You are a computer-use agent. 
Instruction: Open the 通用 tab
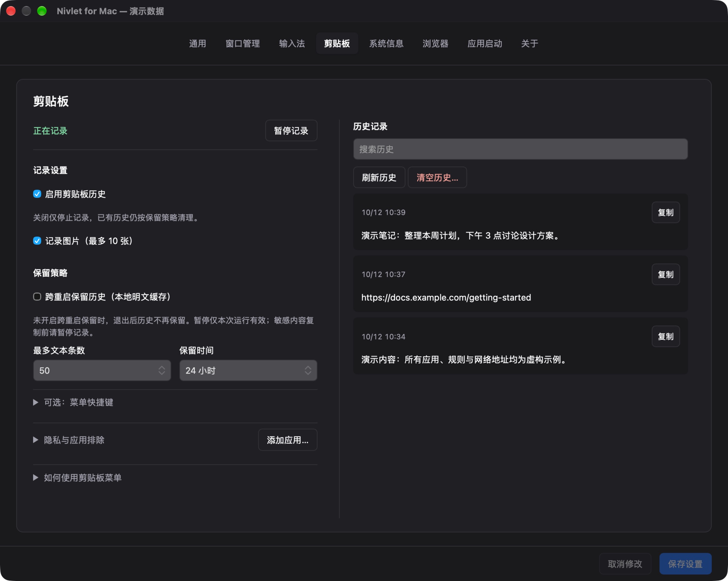point(198,43)
